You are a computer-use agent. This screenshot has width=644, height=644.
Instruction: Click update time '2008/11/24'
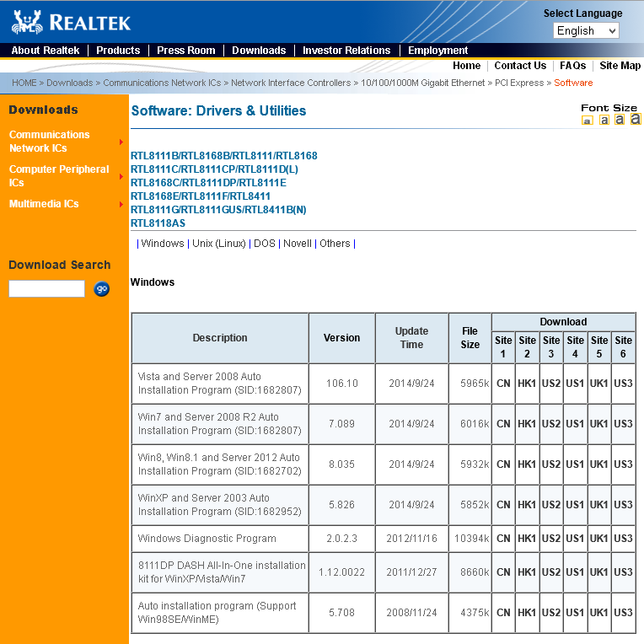tap(411, 613)
